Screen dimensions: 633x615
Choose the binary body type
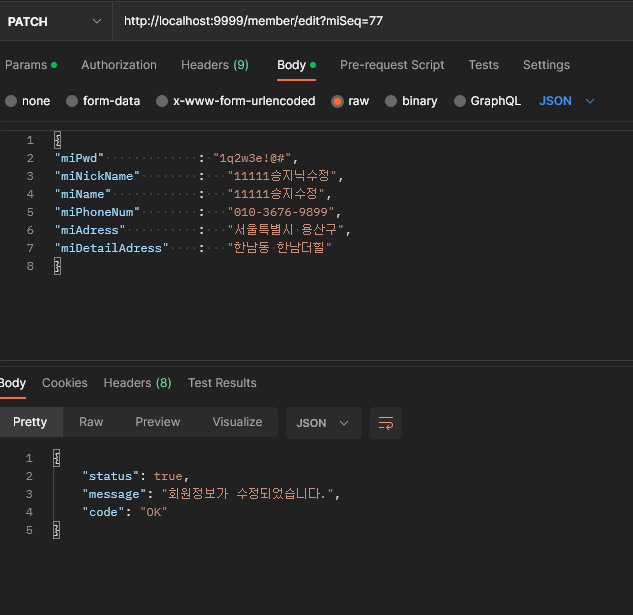(x=411, y=101)
